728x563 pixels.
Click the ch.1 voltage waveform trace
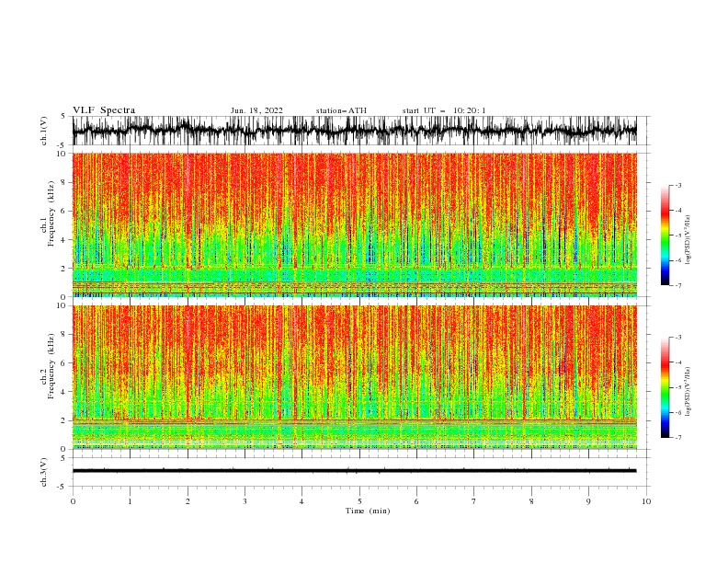[x=354, y=131]
